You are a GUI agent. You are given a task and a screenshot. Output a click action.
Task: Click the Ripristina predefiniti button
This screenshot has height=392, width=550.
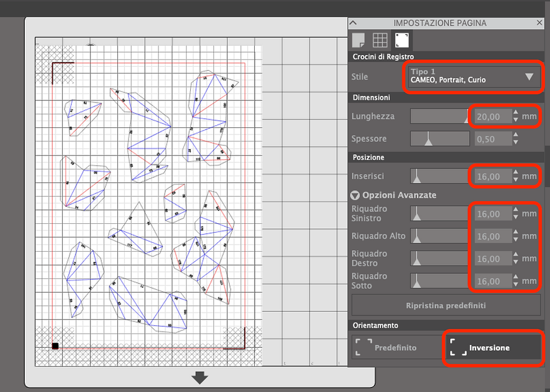click(446, 305)
